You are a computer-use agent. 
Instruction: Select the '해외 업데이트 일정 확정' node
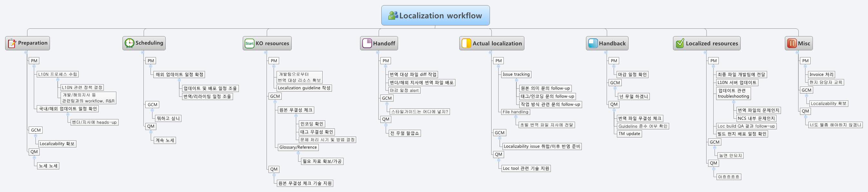[x=179, y=74]
